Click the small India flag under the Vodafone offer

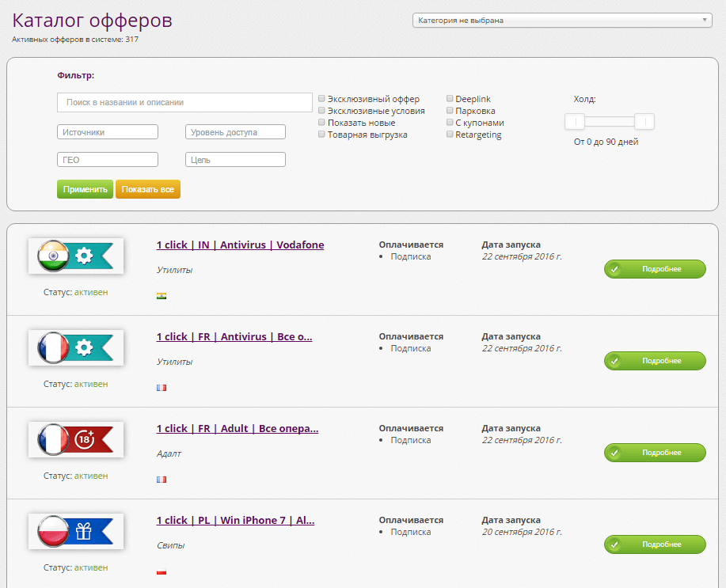[162, 296]
